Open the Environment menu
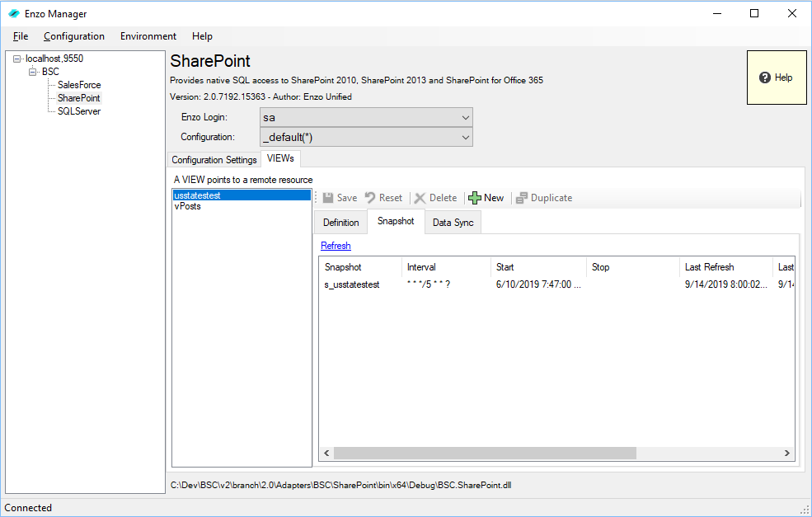The image size is (812, 517). tap(148, 36)
